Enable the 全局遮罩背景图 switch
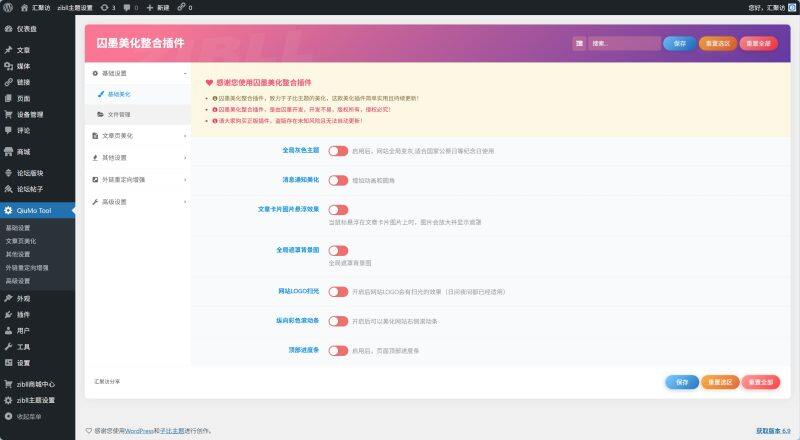This screenshot has width=800, height=440. [338, 251]
